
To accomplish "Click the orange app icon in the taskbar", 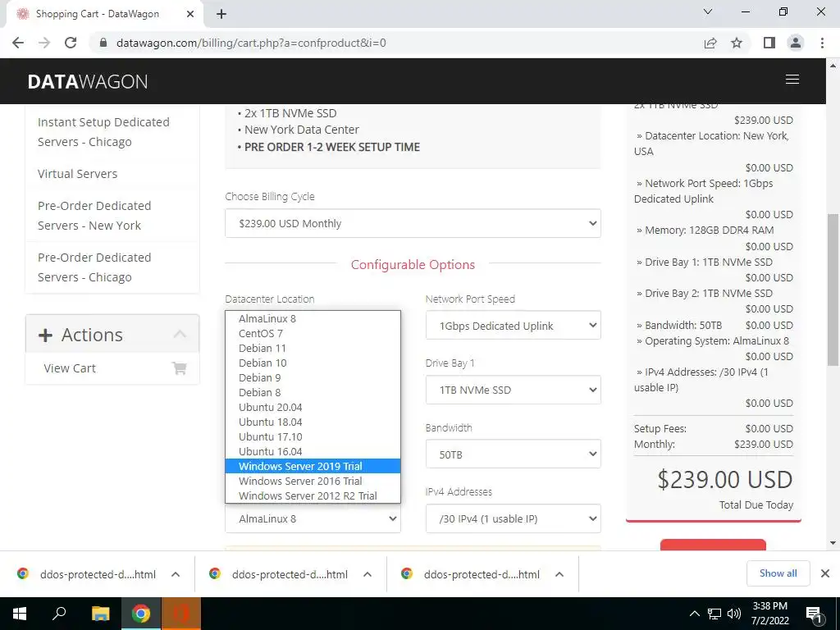I will (x=180, y=614).
